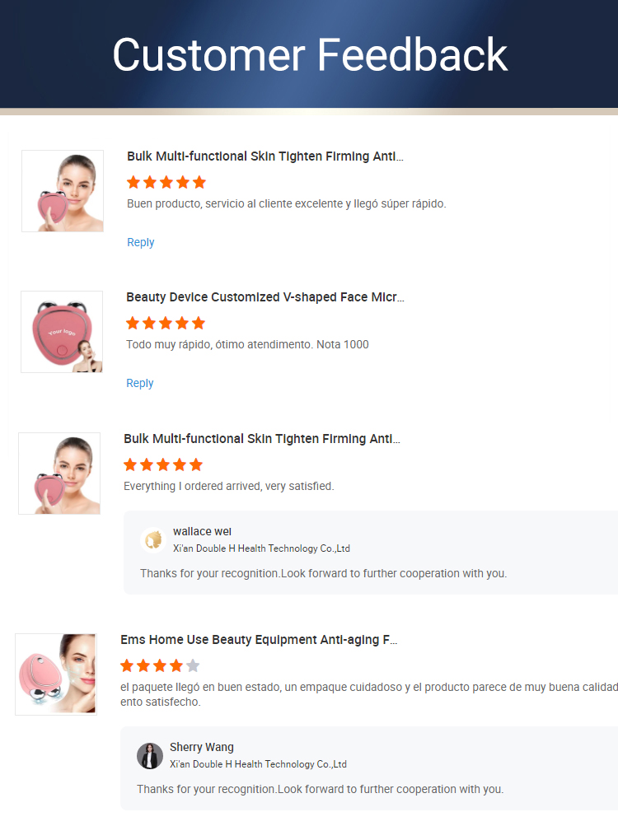Image resolution: width=618 pixels, height=840 pixels.
Task: Select the first star of the Beauty Device review
Action: click(132, 323)
